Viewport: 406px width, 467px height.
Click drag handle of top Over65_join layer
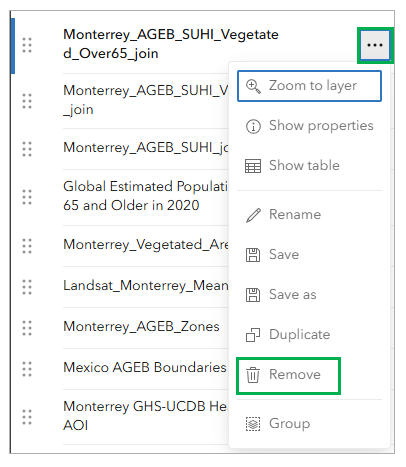click(x=27, y=45)
